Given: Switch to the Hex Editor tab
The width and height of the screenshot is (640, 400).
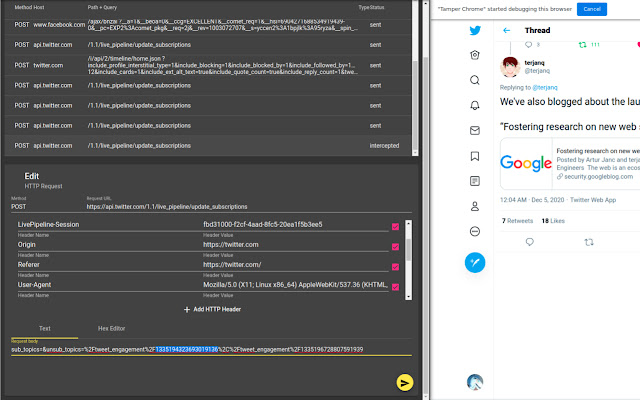Looking at the screenshot, I should 111,328.
